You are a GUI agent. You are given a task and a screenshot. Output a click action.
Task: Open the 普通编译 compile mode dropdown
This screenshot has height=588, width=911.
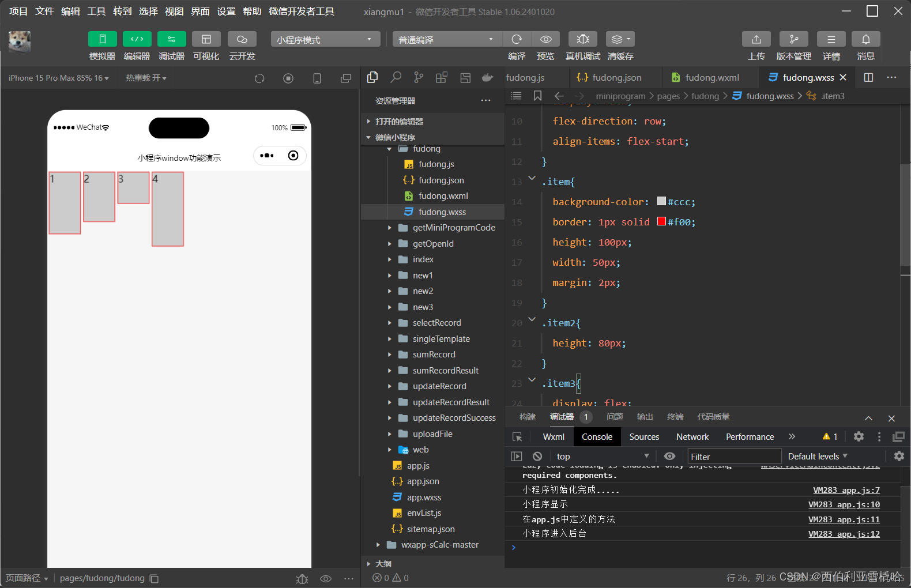[x=447, y=39]
